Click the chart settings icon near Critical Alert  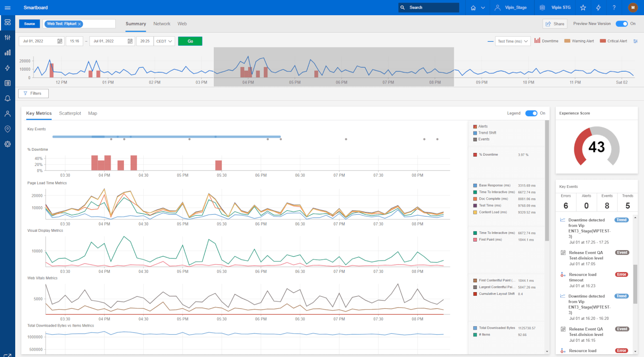636,40
